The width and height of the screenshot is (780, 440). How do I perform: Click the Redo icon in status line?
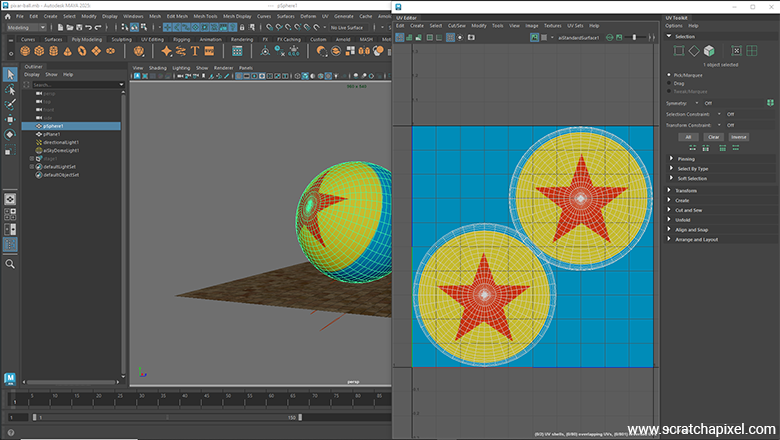98,27
